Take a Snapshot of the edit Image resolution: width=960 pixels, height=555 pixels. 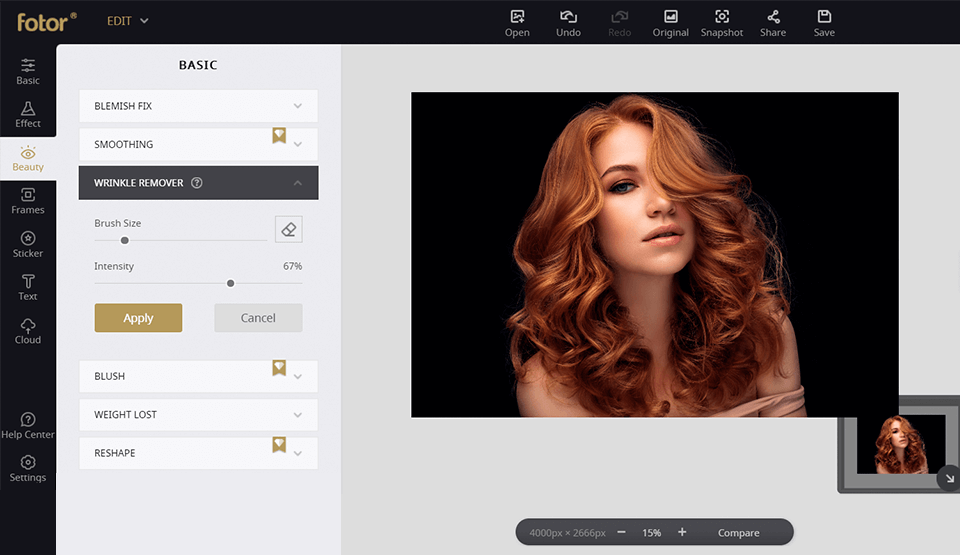pos(721,22)
